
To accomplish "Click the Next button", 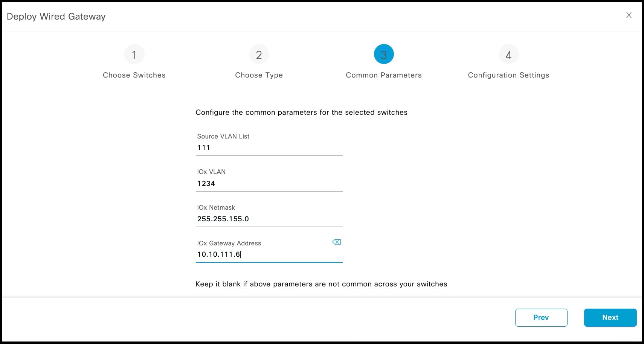I will (x=610, y=317).
